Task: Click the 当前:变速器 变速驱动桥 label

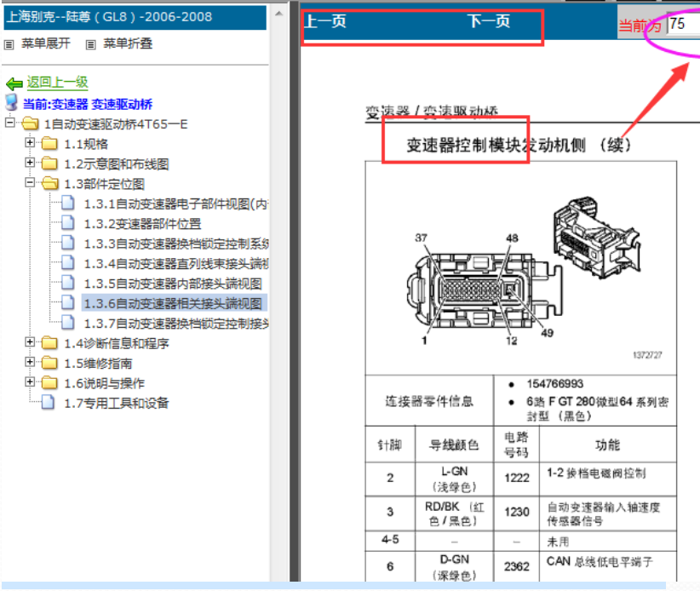Action: pos(88,104)
